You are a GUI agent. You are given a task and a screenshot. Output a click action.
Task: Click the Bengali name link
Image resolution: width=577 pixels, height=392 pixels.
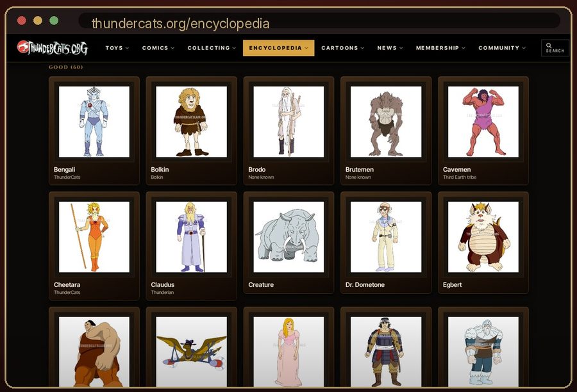64,170
